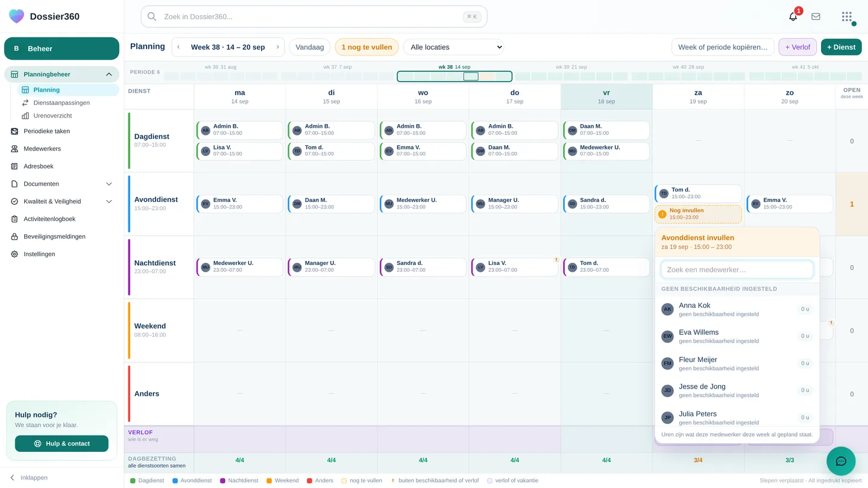868x488 pixels.
Task: Open the chat bubble widget
Action: (x=841, y=461)
